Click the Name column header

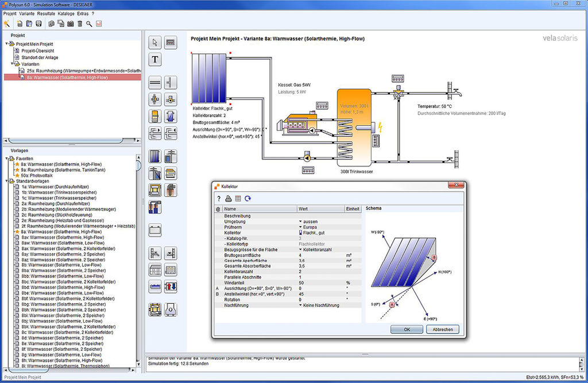point(260,209)
